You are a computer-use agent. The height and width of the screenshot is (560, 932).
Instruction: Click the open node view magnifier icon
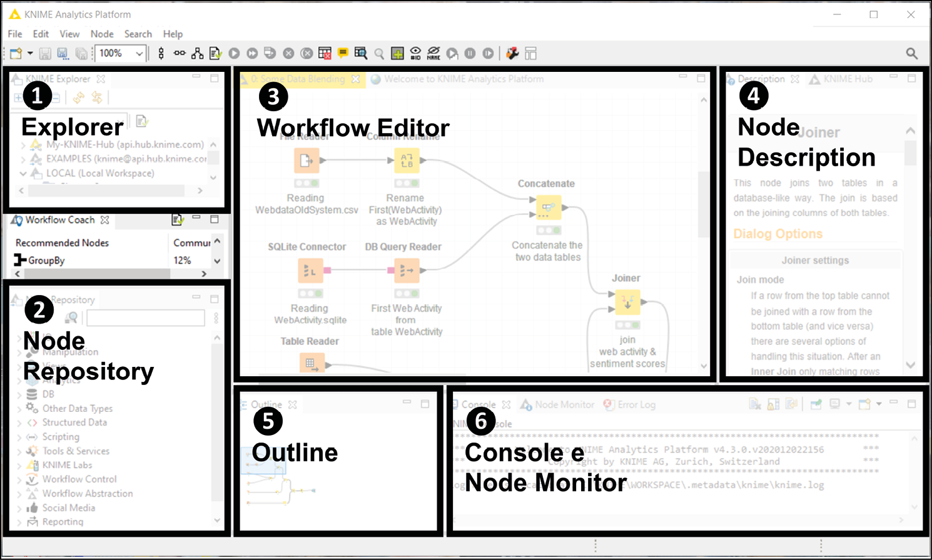[379, 54]
